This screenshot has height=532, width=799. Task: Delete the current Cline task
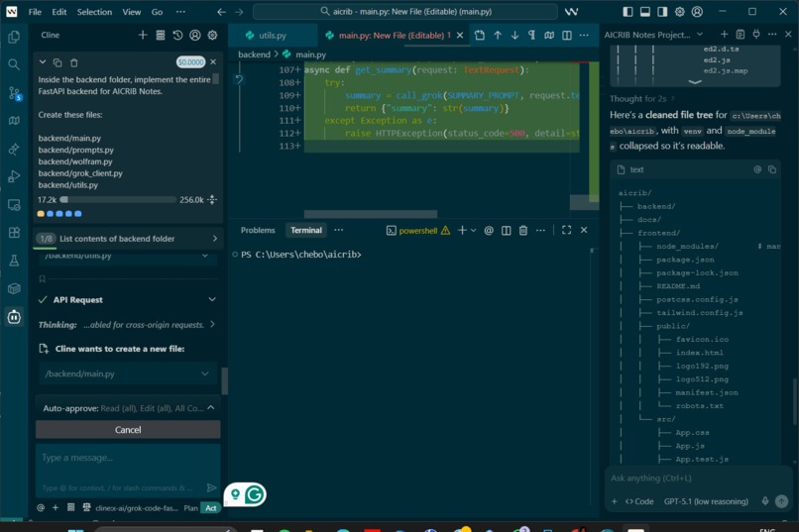74,62
